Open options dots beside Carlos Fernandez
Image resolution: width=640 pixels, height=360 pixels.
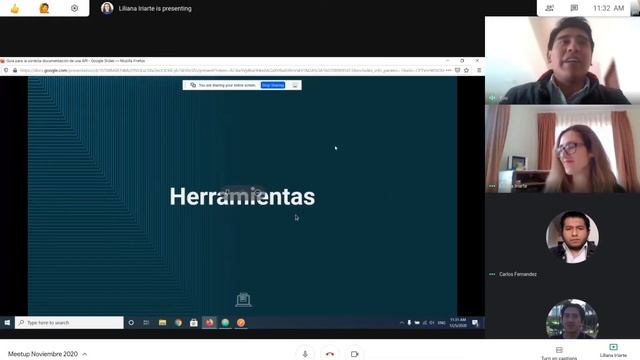(x=492, y=274)
